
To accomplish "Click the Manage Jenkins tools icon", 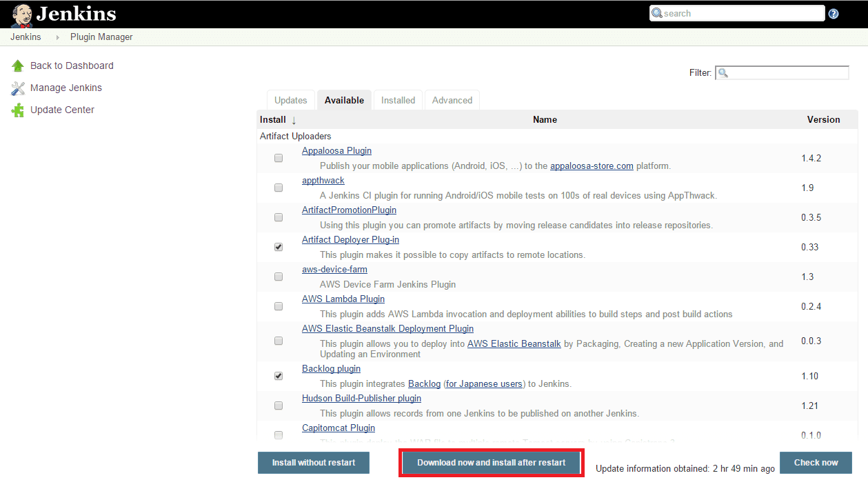I will [18, 88].
